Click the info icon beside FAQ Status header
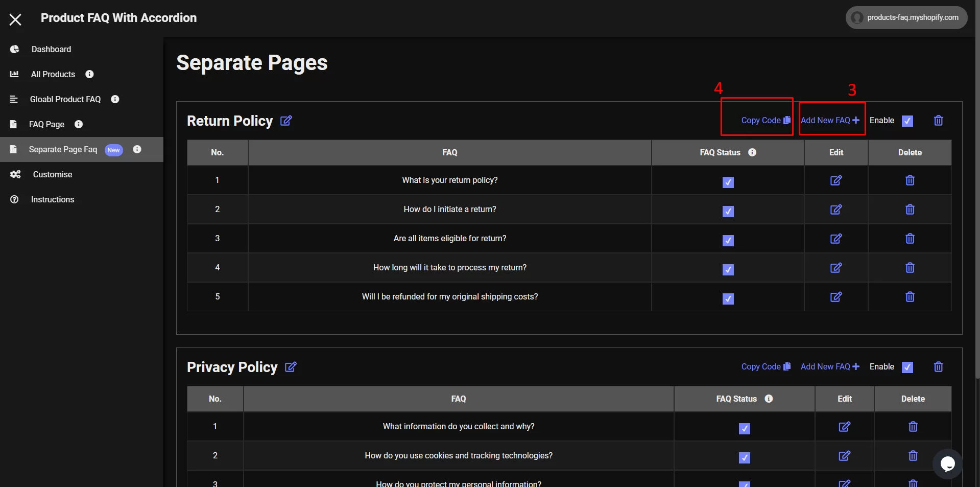 point(752,152)
